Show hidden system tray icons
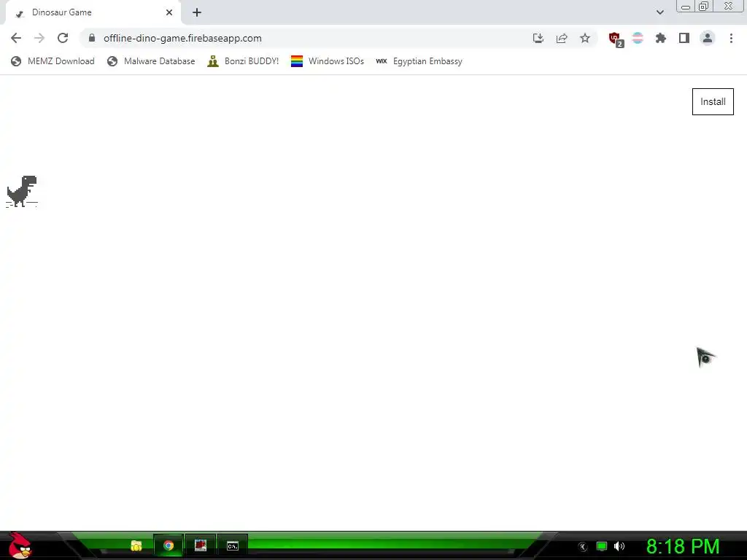 (x=582, y=547)
